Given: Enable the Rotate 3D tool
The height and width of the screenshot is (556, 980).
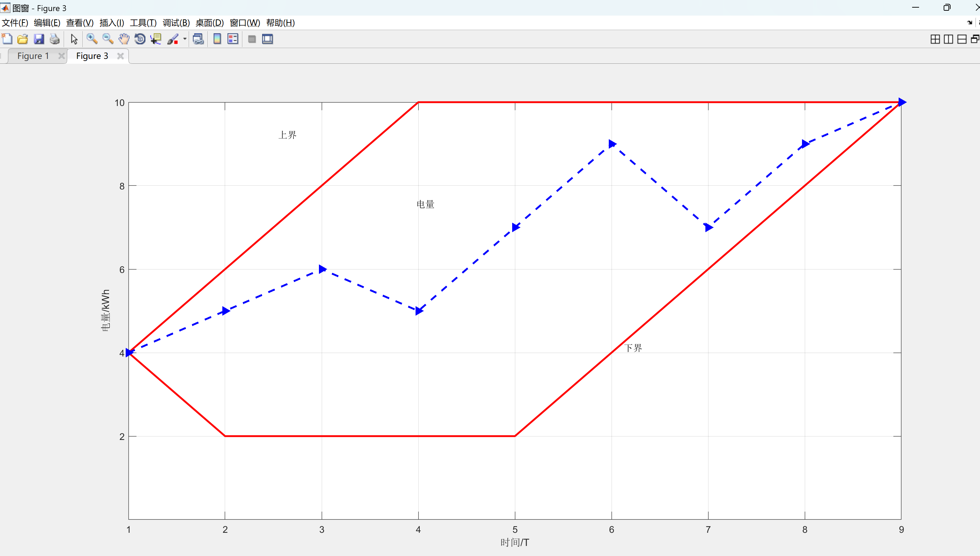Looking at the screenshot, I should coord(140,39).
